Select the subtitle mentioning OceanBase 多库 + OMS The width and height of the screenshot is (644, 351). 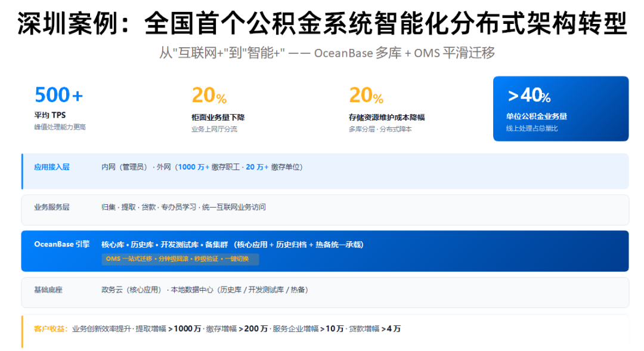327,53
